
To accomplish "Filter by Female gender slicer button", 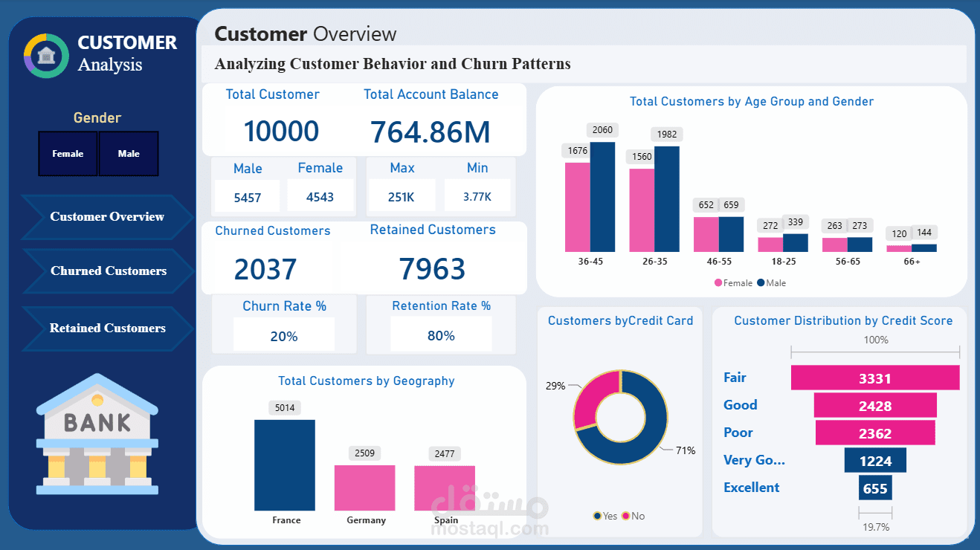I will click(x=68, y=154).
